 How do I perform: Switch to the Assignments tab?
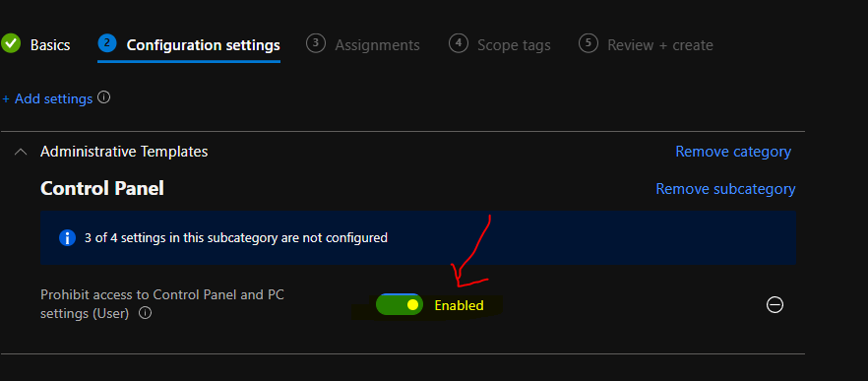click(377, 45)
